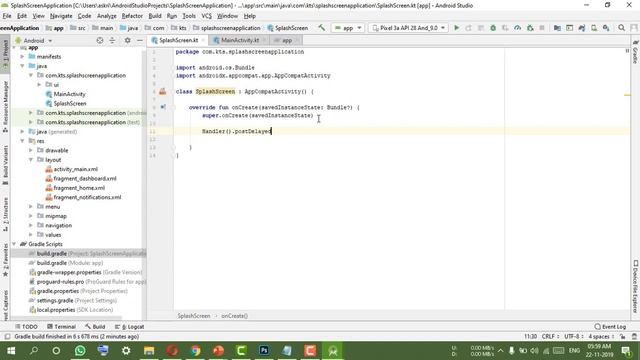Toggle the read-only lock icon in status bar
This screenshot has height=360, width=640.
pyautogui.click(x=622, y=337)
